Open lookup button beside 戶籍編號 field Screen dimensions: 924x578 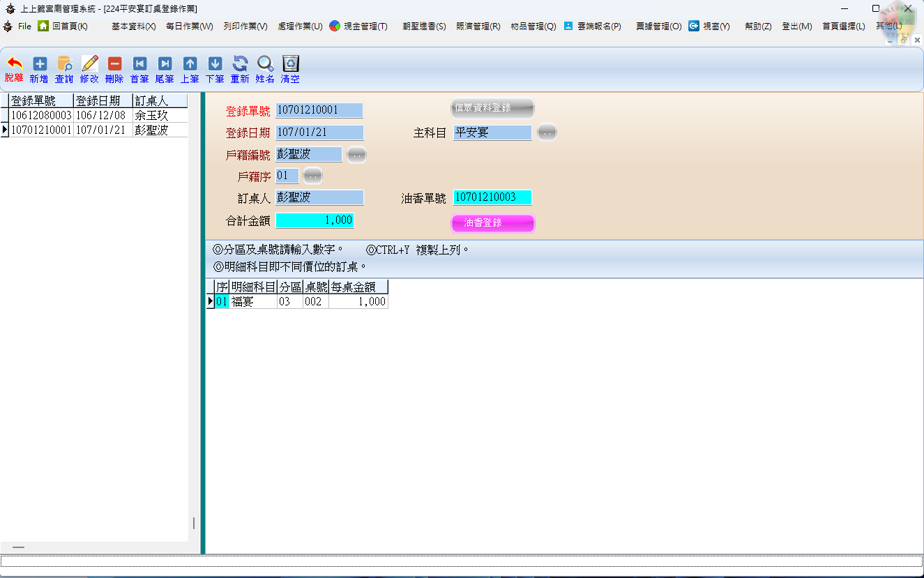click(356, 155)
